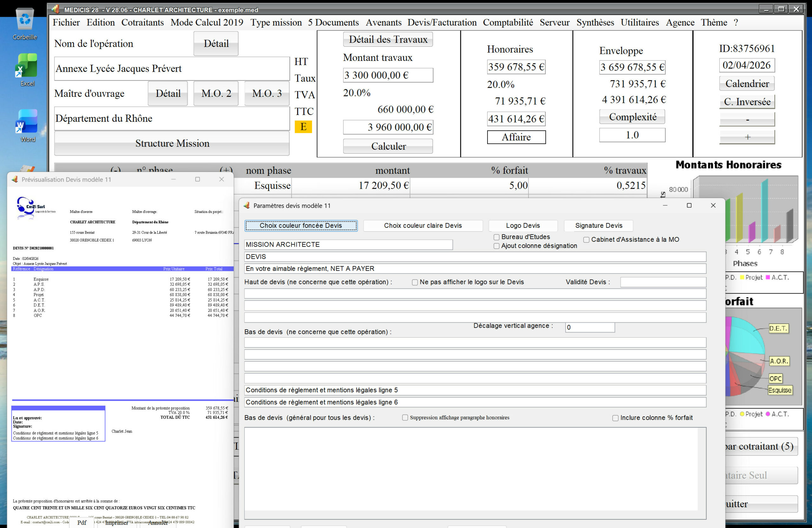Click the Détail des Travaux button
Screen dimensions: 812x528
[x=388, y=39]
